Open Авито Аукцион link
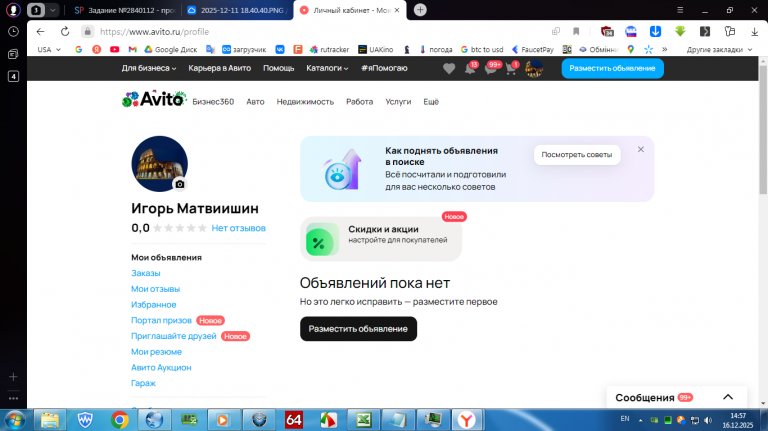The width and height of the screenshot is (768, 431). (x=161, y=367)
